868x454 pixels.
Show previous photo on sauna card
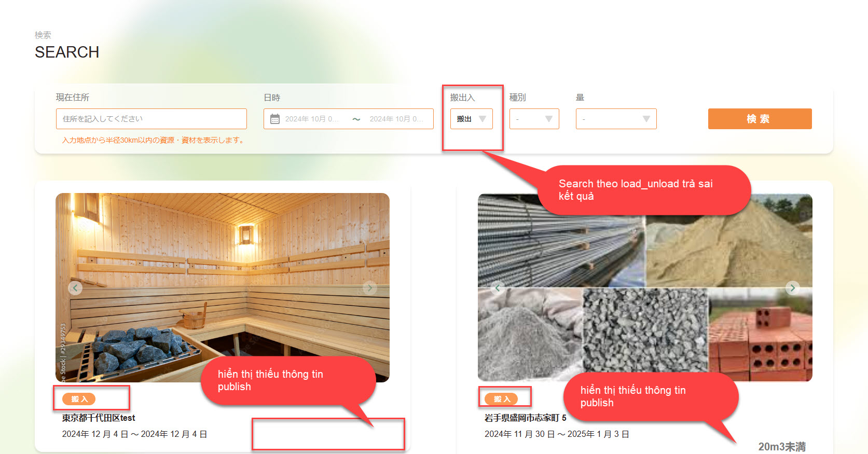click(x=75, y=288)
